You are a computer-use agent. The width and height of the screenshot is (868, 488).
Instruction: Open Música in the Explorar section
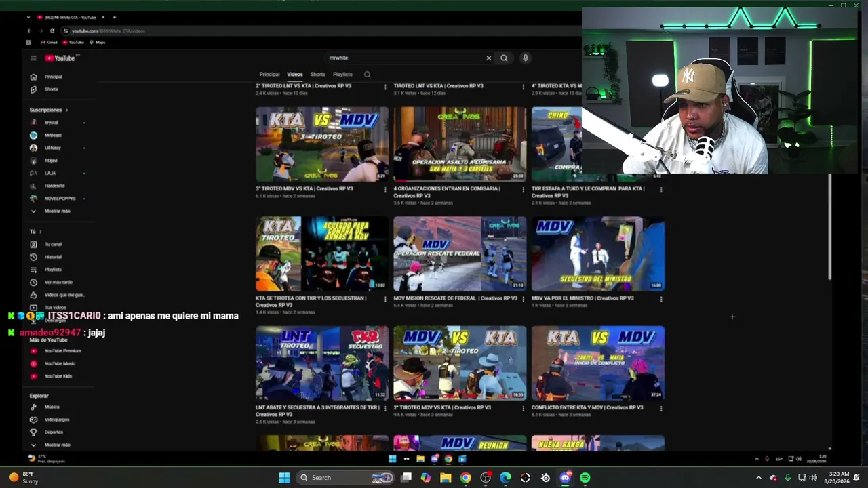coord(52,407)
